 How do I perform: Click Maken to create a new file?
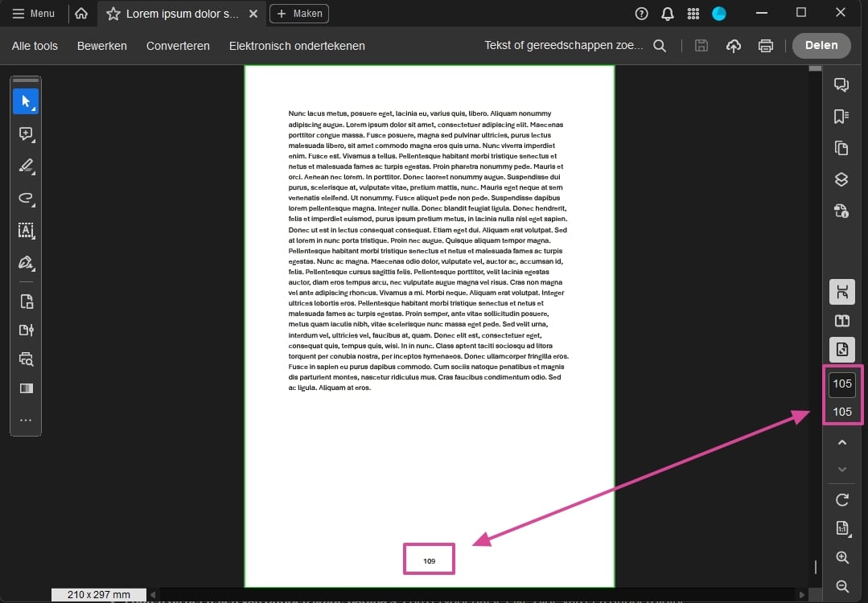[299, 14]
